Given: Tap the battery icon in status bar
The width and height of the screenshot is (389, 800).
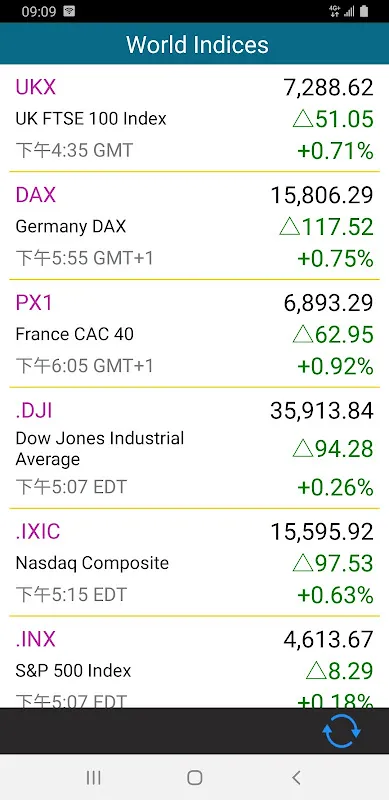Looking at the screenshot, I should coord(363,11).
